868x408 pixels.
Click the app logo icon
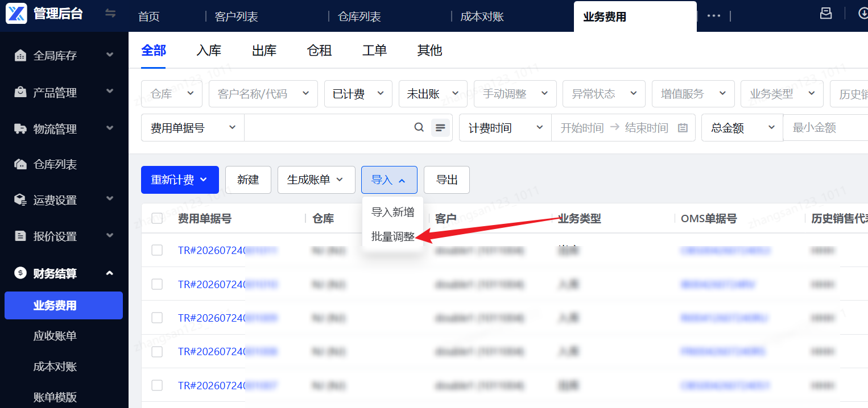point(16,14)
